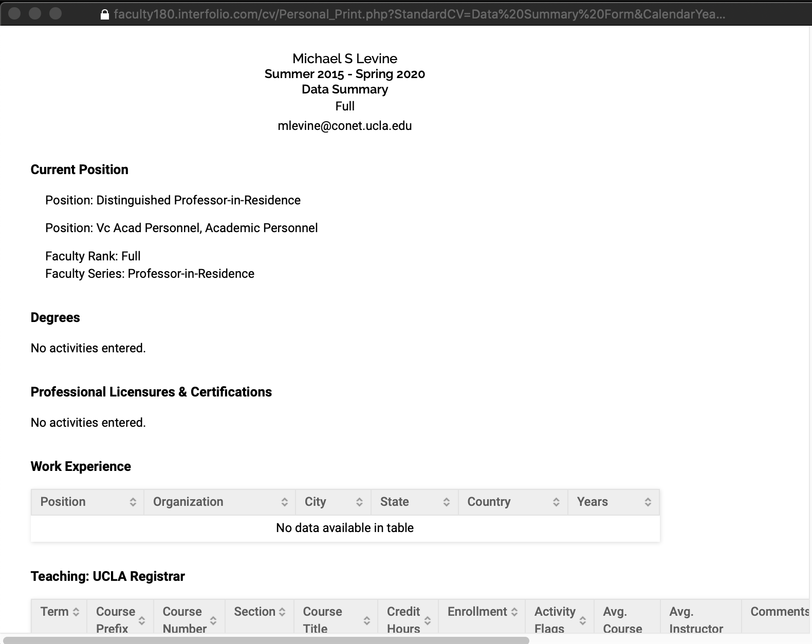Click 'Position: Distinguished Professor-in-Residence' line
Screen dimensions: 812x644
coord(173,200)
